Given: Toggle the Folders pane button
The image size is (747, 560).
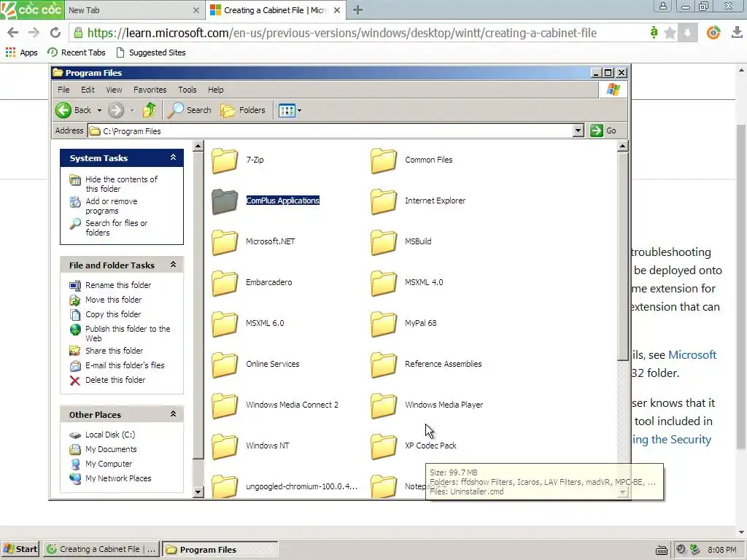Looking at the screenshot, I should [x=243, y=110].
